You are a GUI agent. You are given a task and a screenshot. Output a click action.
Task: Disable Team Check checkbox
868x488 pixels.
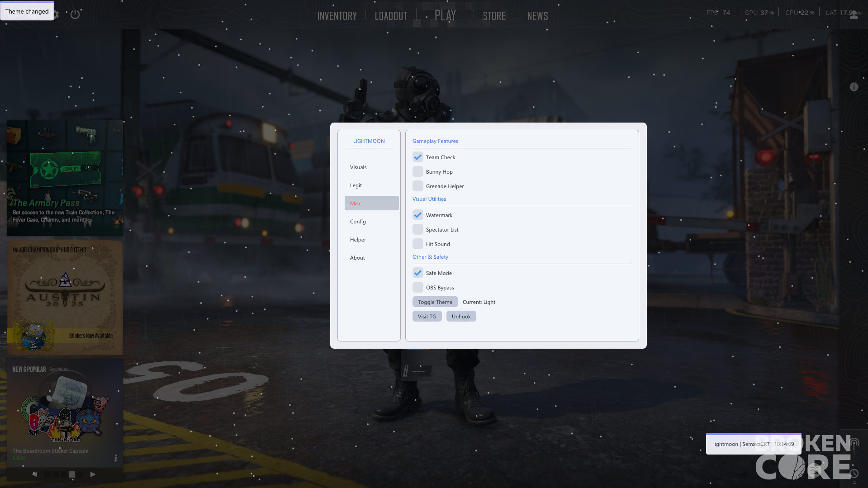coord(418,157)
